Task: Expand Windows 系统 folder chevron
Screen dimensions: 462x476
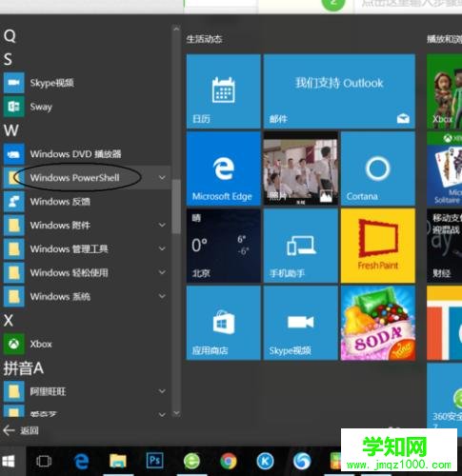Action: (162, 296)
